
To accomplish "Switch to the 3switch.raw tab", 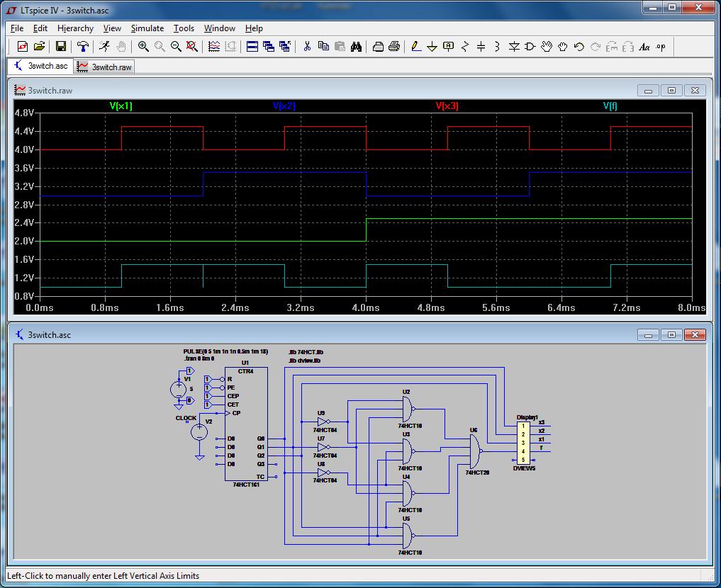I will coord(104,67).
